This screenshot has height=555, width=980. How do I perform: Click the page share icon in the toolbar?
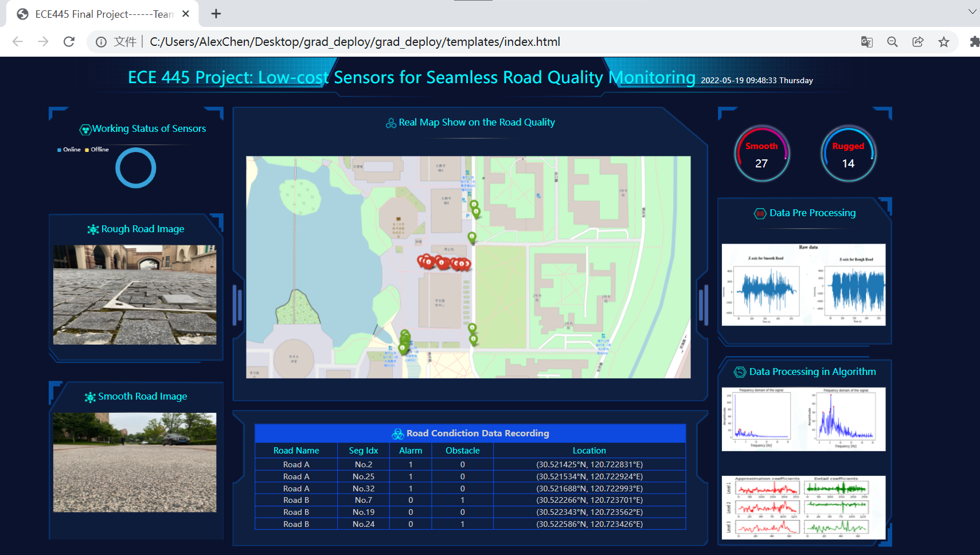coord(918,41)
